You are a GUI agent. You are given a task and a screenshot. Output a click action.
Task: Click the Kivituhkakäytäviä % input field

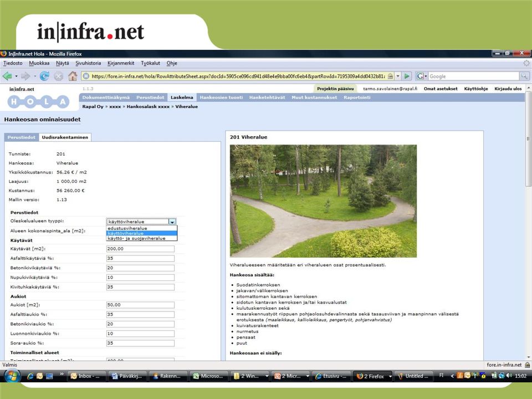click(x=140, y=287)
